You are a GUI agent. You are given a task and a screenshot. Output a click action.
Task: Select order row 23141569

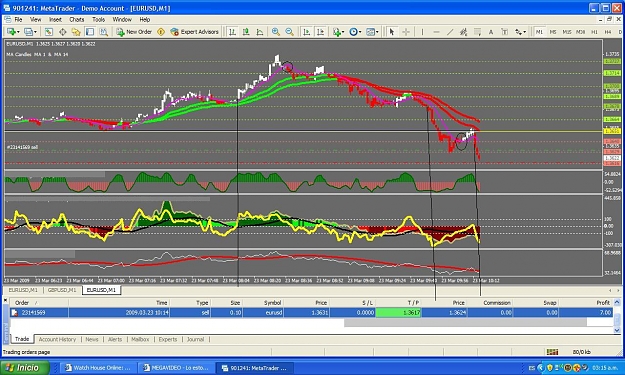pos(311,313)
